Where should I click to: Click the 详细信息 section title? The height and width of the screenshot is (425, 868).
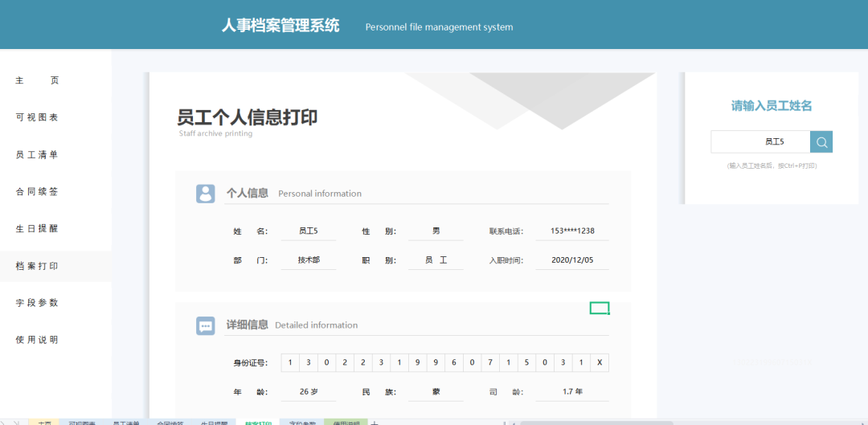click(248, 325)
